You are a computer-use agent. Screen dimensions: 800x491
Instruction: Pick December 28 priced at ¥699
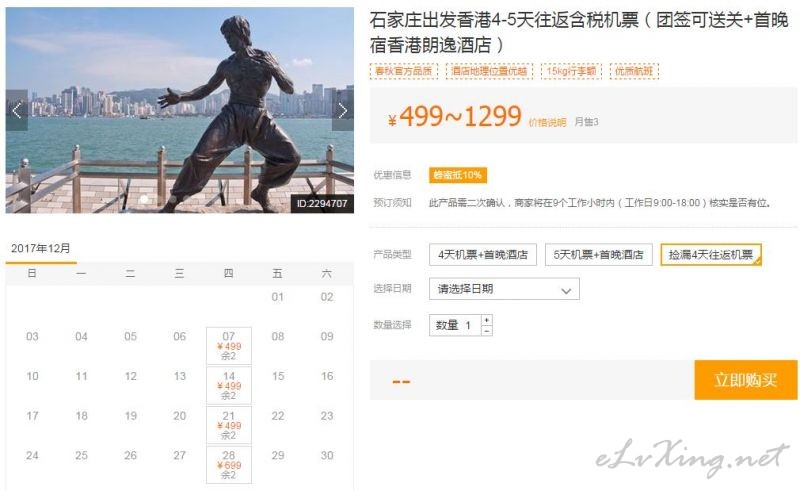click(x=229, y=464)
